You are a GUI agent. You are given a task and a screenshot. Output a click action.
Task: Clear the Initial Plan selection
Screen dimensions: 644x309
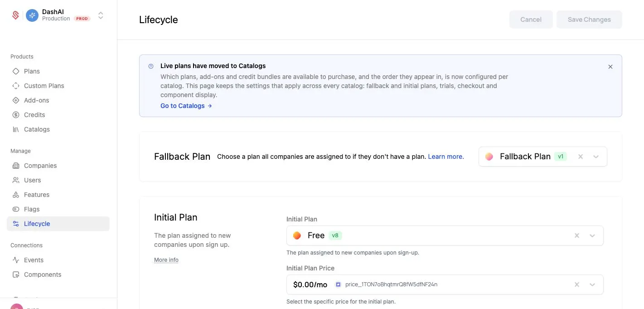(x=577, y=235)
